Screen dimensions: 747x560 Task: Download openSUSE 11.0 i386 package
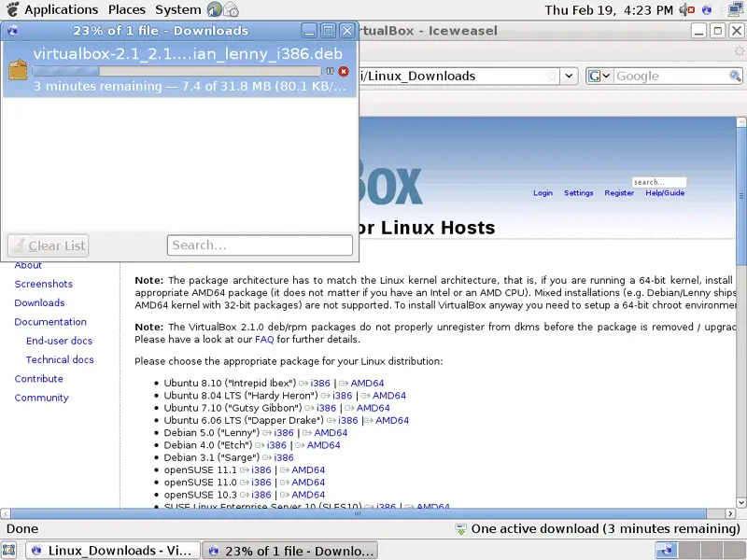coord(261,483)
